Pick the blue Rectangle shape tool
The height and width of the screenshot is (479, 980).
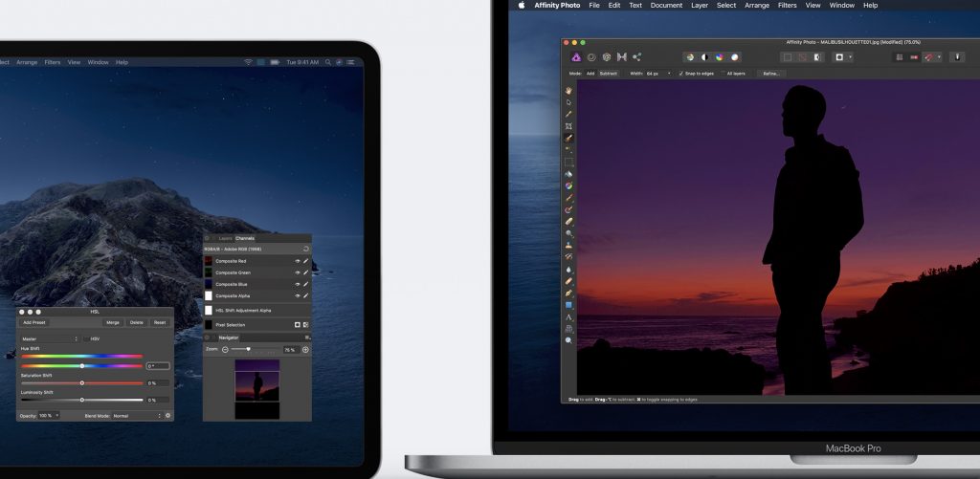point(568,305)
